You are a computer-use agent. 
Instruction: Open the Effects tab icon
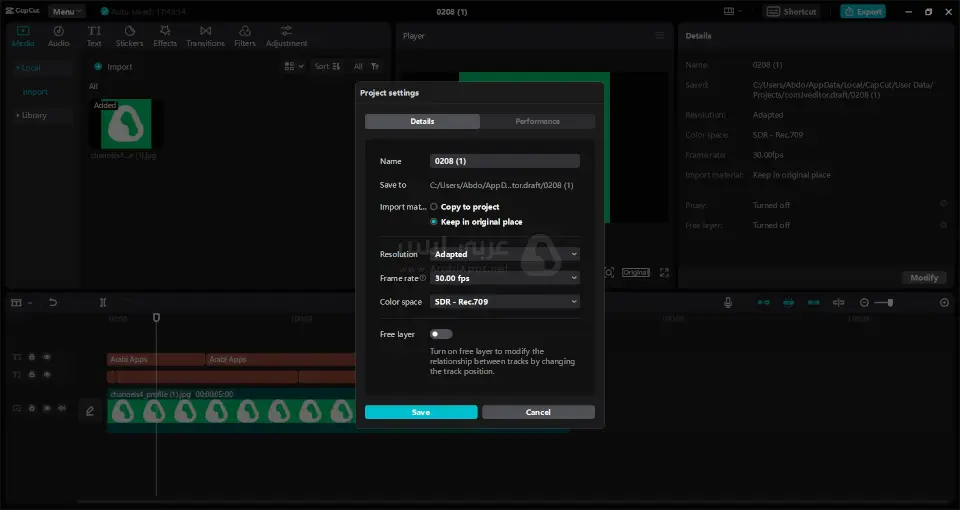[165, 31]
